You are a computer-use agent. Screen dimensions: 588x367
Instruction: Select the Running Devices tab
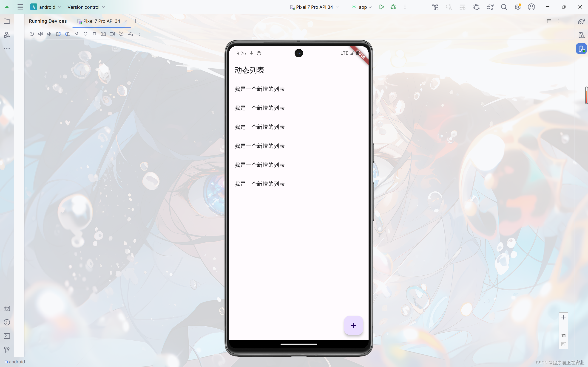tap(48, 21)
